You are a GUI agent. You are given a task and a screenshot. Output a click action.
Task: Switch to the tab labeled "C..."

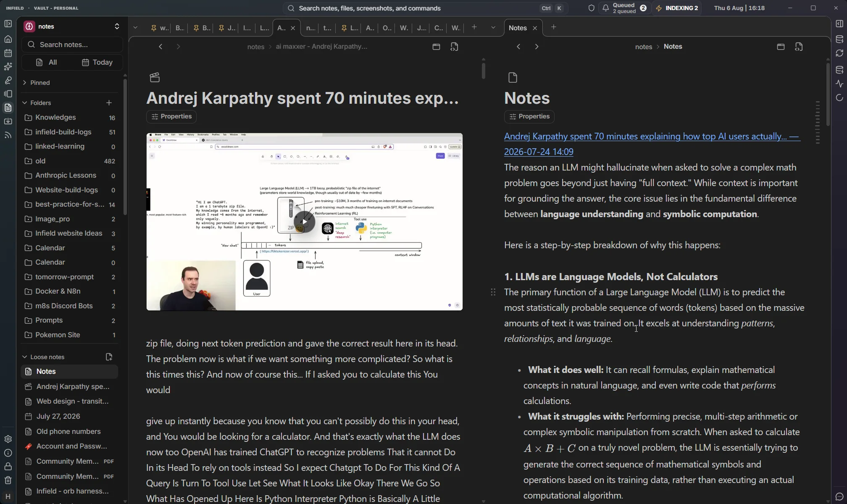pos(438,28)
